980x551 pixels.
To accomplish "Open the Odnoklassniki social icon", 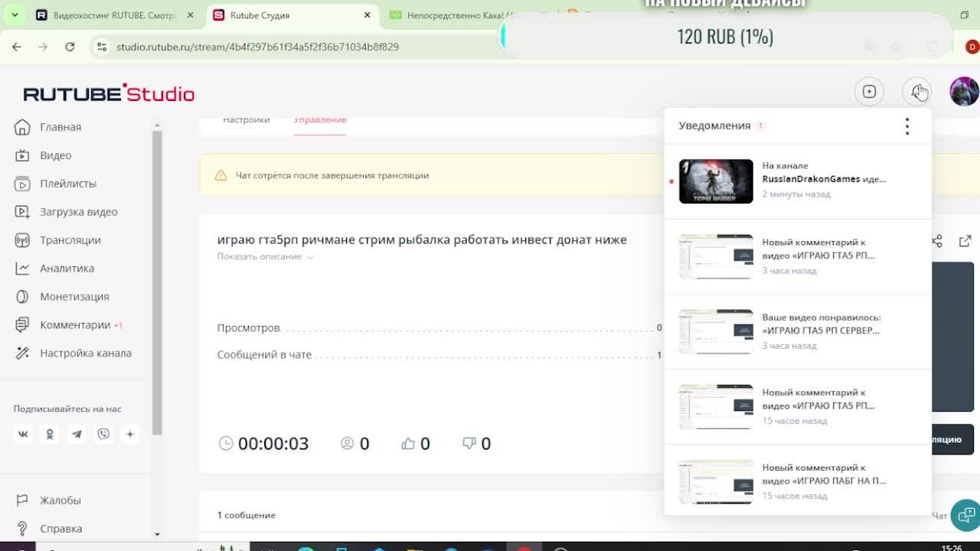I will pos(50,434).
